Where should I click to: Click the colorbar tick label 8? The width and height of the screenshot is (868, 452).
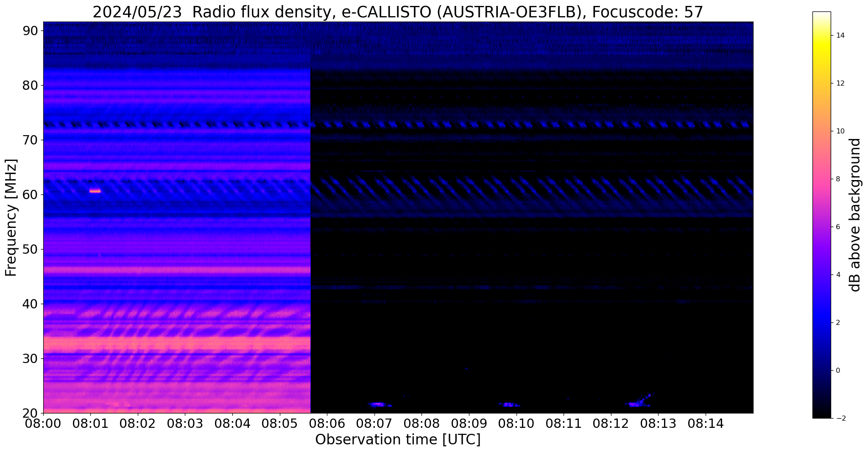(x=838, y=179)
